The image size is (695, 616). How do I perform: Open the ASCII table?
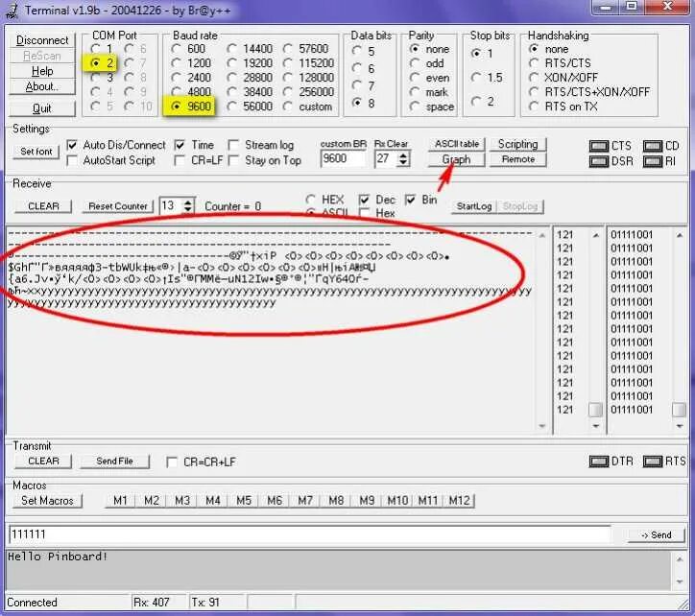tap(457, 144)
